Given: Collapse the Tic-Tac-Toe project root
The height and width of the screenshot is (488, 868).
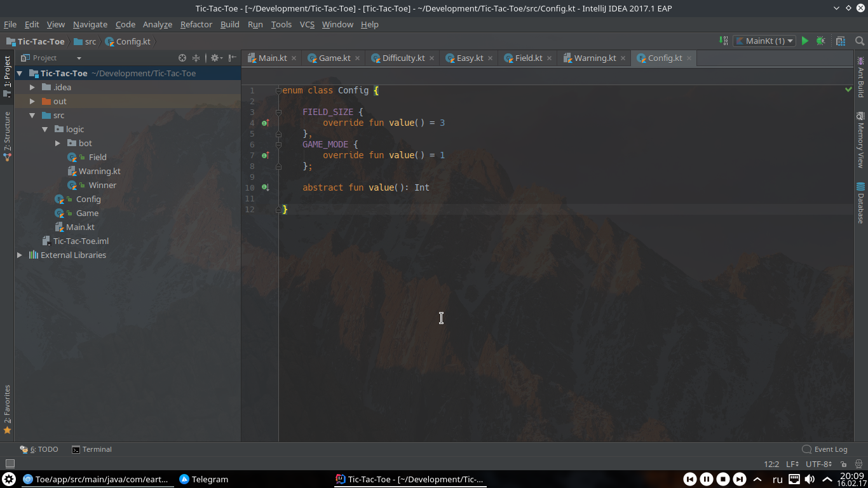Looking at the screenshot, I should pos(20,73).
